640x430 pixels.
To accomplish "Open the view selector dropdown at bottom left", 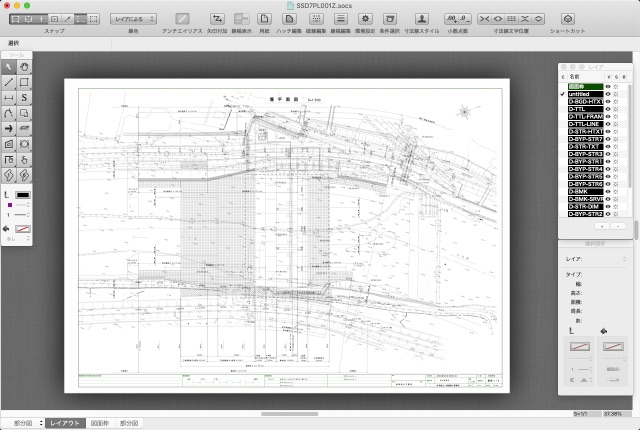I will tap(24, 423).
